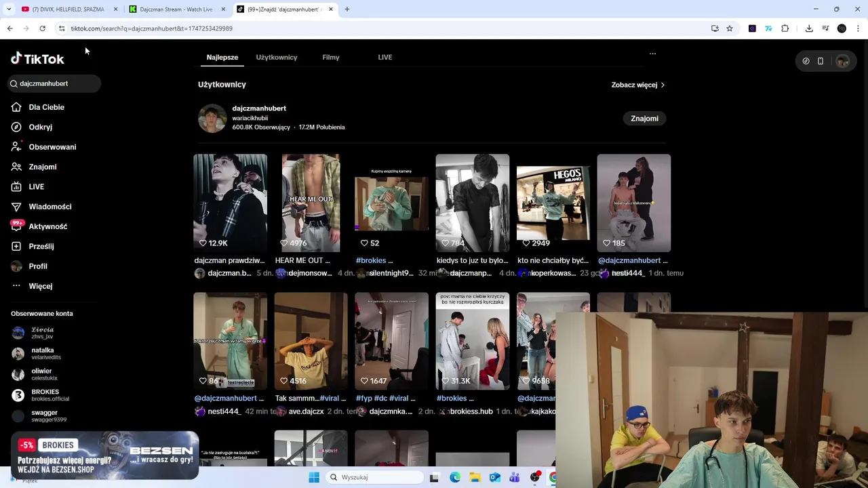Open the HEAR ME OUT video
This screenshot has height=488, width=868.
tap(311, 203)
